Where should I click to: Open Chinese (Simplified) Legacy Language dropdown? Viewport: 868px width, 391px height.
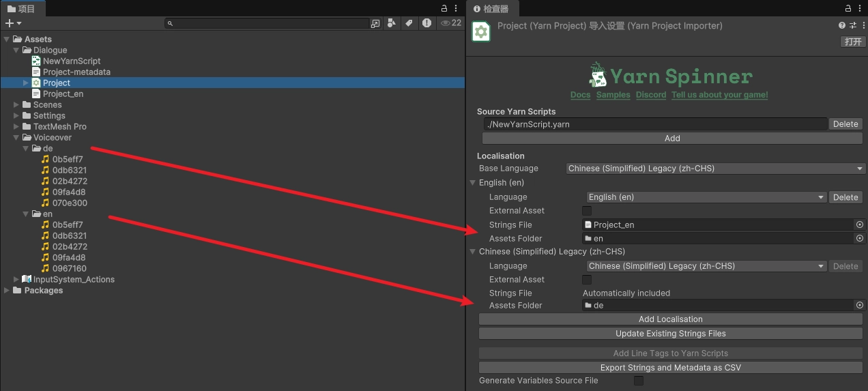pos(706,266)
